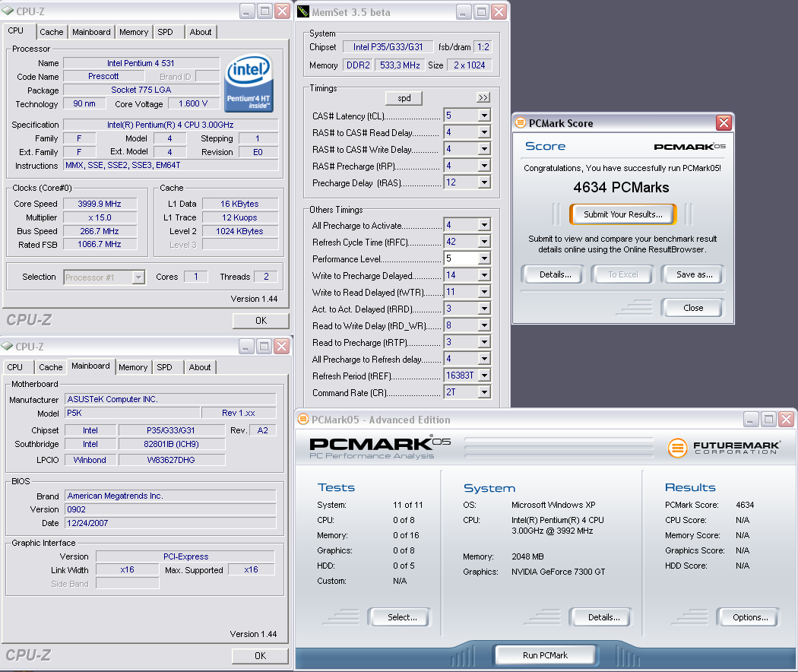Minimize the top CPU-Z window

[x=247, y=11]
